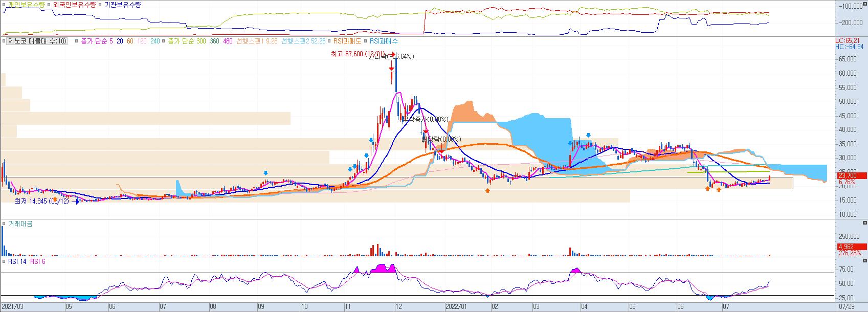Screen dimensions: 868x312
Task: Select the 선행스팬1 9,26 legend label
Action: coord(256,41)
